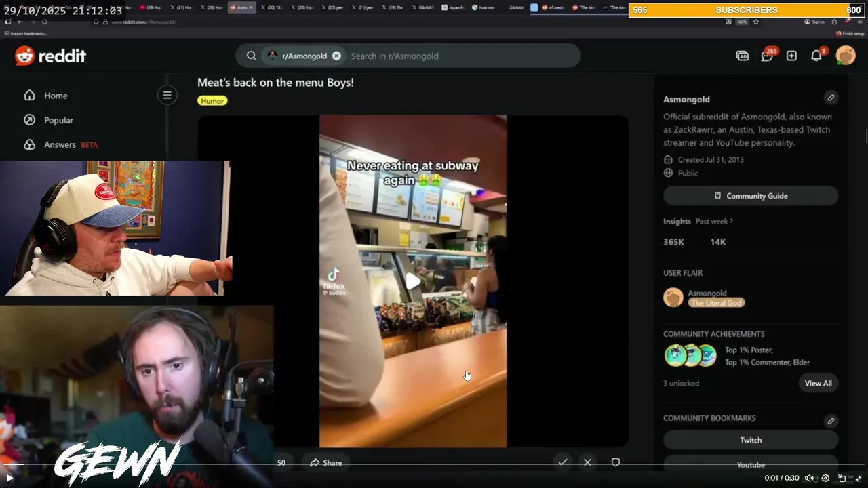Open the video player settings gear
Screen dimensions: 868x488
pos(825,478)
